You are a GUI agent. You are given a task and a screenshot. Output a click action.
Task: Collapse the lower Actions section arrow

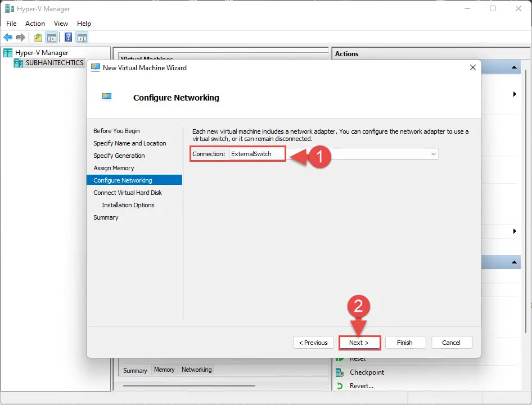tap(514, 262)
